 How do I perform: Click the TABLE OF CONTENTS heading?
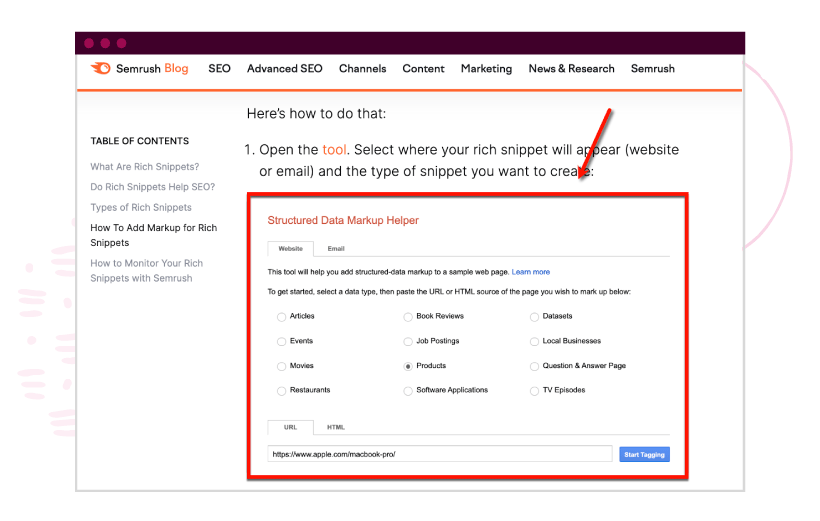[140, 141]
